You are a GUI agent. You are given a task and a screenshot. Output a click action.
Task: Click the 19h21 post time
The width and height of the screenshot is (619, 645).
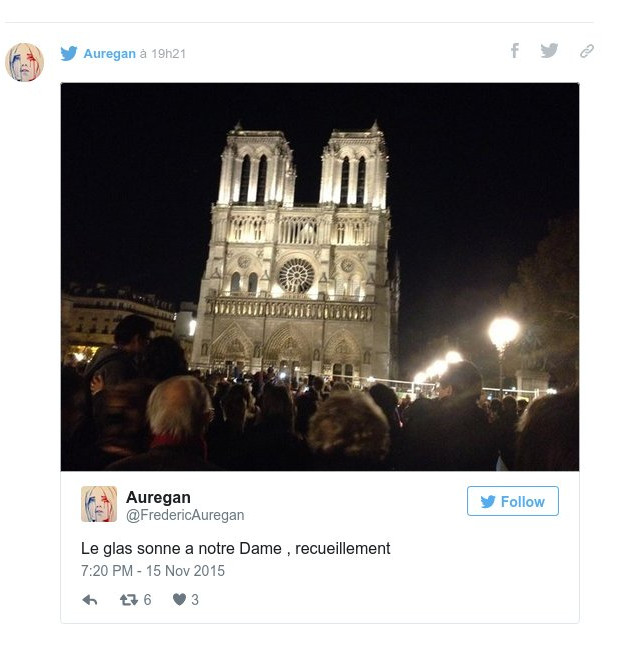coord(168,54)
